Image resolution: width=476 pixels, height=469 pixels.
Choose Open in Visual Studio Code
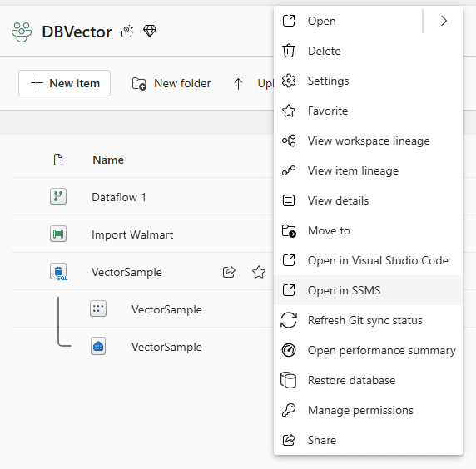pos(368,260)
